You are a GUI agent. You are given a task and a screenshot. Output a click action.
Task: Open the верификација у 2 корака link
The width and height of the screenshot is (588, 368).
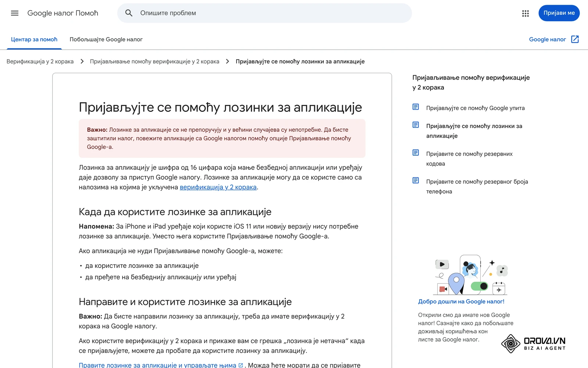click(218, 187)
